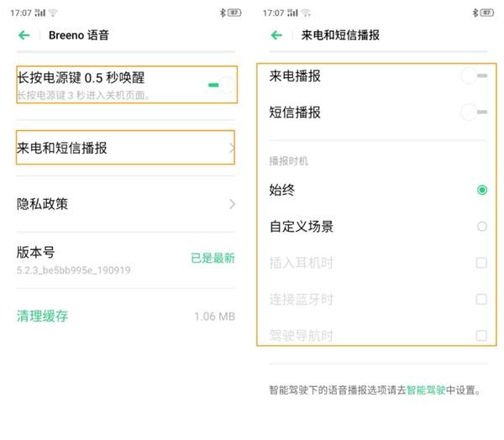The height and width of the screenshot is (440, 504).
Task: Check the 连接蓝牙时 checkbox
Action: click(481, 299)
